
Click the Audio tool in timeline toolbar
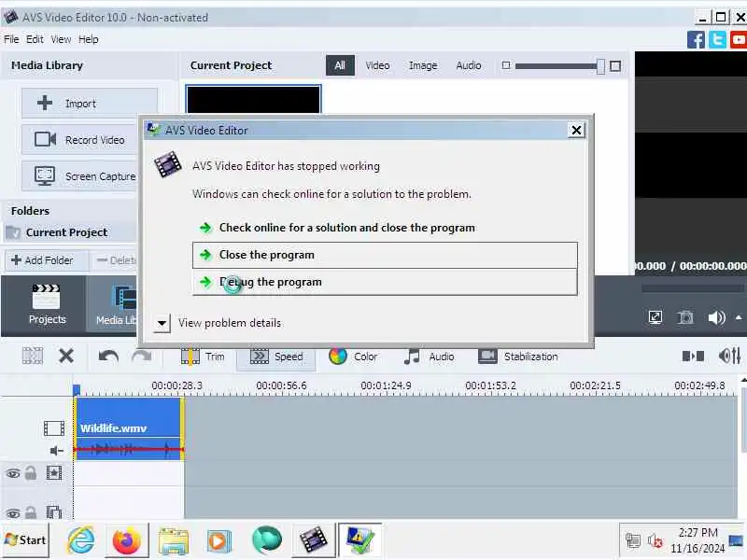coord(429,357)
